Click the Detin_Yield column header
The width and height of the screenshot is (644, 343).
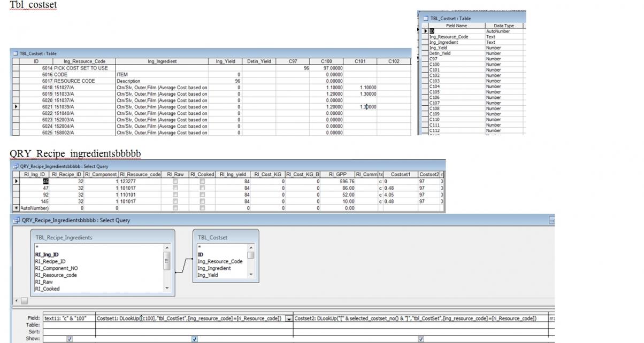click(259, 61)
